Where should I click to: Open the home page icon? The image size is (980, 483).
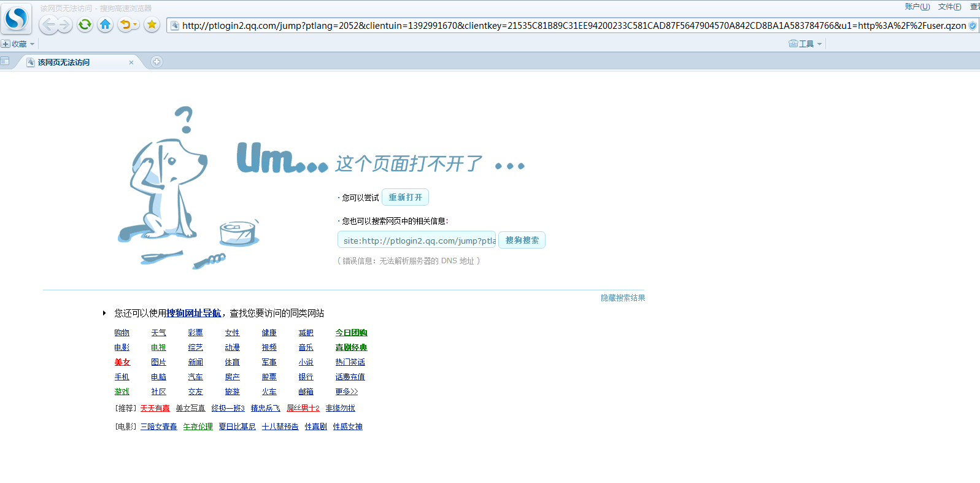pos(105,25)
